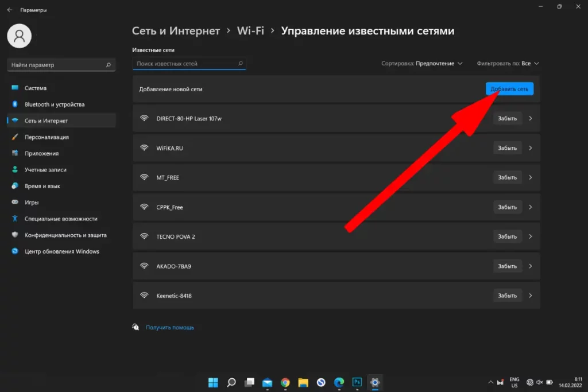Click the search magnifier in Найти параметр
Viewport: 588px width, 392px height.
tap(109, 65)
